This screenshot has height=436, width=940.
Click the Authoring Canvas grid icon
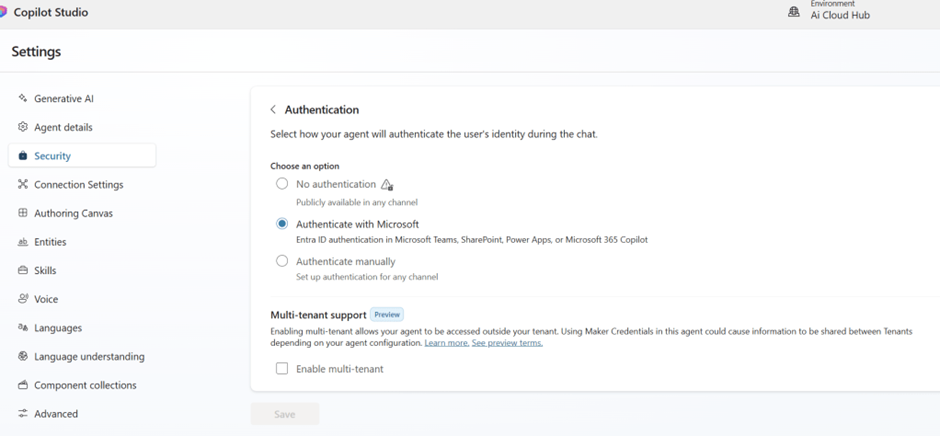pyautogui.click(x=23, y=213)
